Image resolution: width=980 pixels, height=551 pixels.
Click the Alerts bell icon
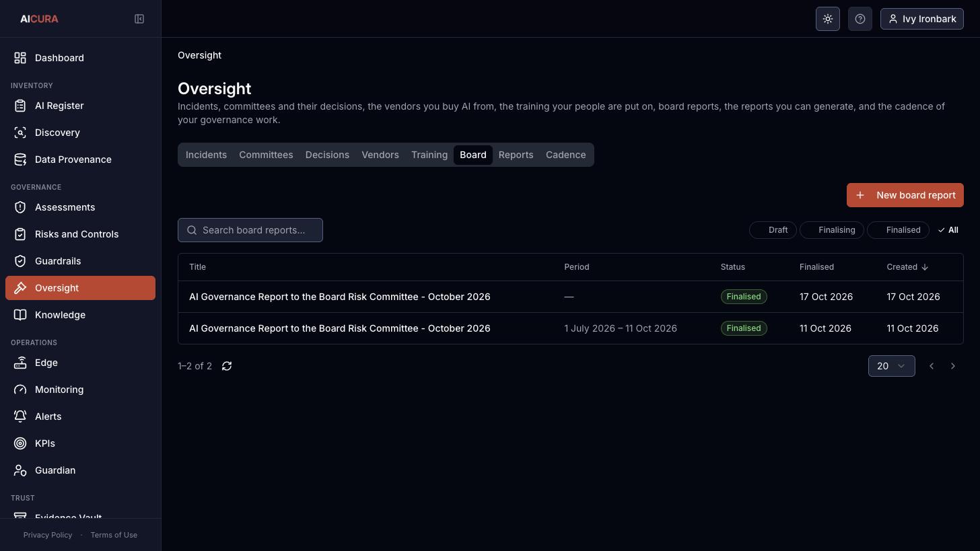[20, 416]
